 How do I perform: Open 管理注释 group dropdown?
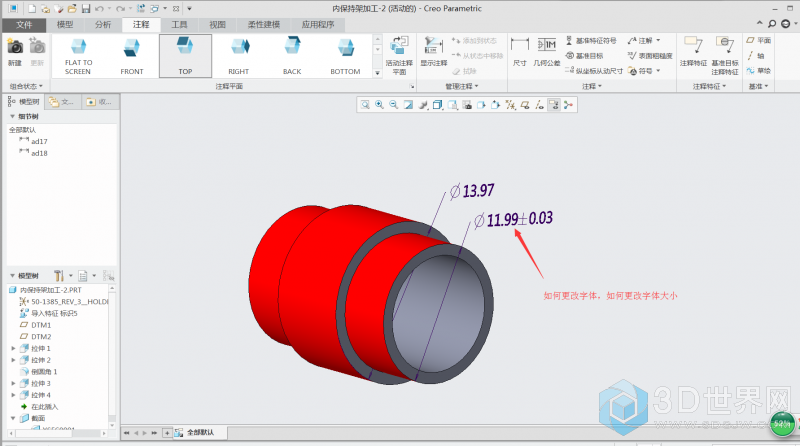coord(462,86)
